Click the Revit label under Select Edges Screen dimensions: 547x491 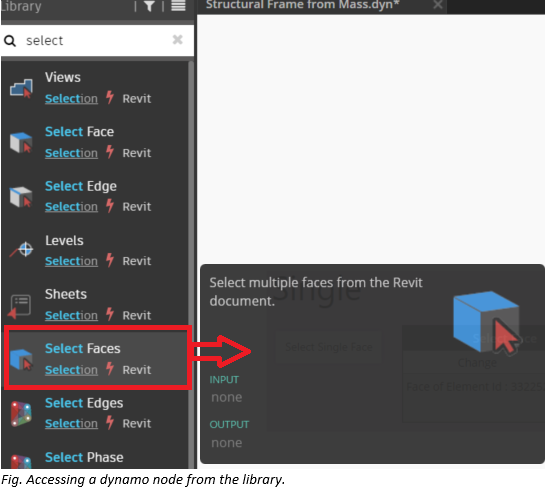(x=137, y=424)
